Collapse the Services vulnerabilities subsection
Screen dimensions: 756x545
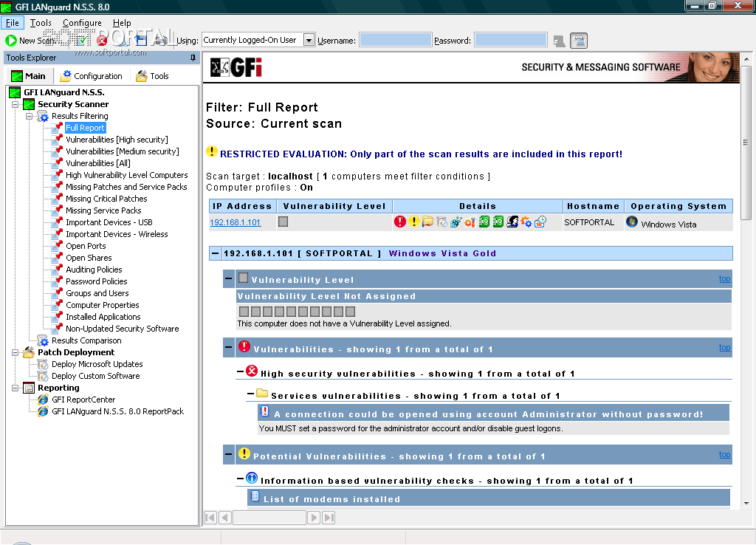[250, 394]
